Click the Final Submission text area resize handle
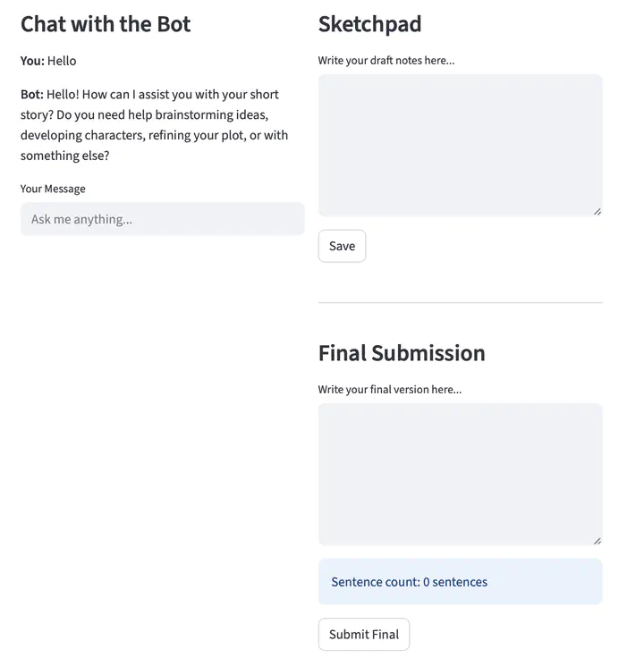This screenshot has height=666, width=644. pos(597,540)
